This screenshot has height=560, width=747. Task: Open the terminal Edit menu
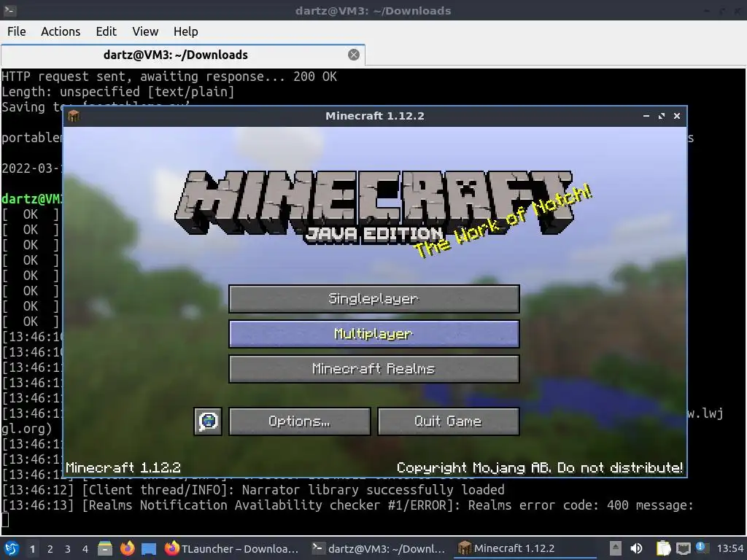(x=106, y=31)
